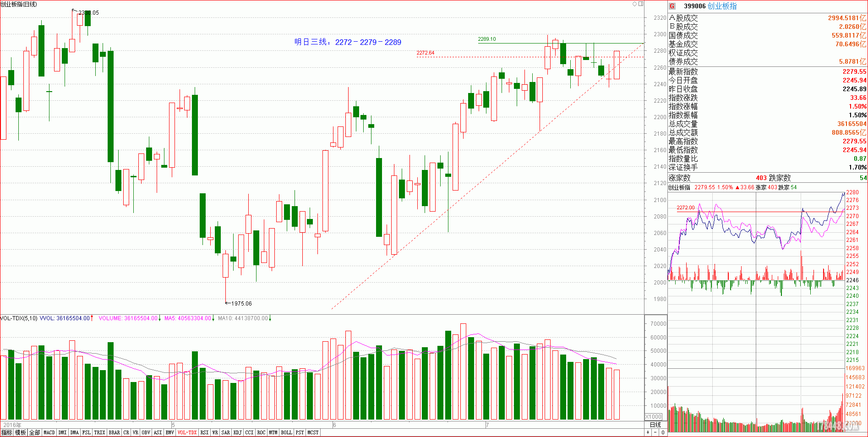Switch to the MTM indicator
The height and width of the screenshot is (437, 868).
(273, 432)
